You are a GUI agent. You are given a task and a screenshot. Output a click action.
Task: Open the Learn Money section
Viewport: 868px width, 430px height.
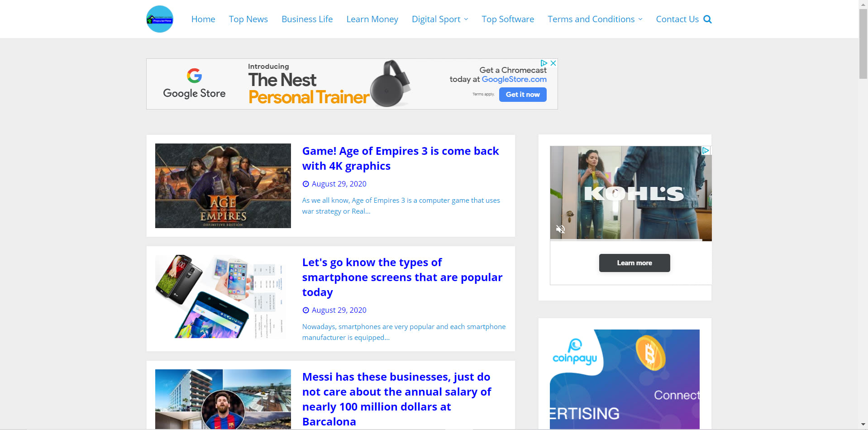(372, 19)
